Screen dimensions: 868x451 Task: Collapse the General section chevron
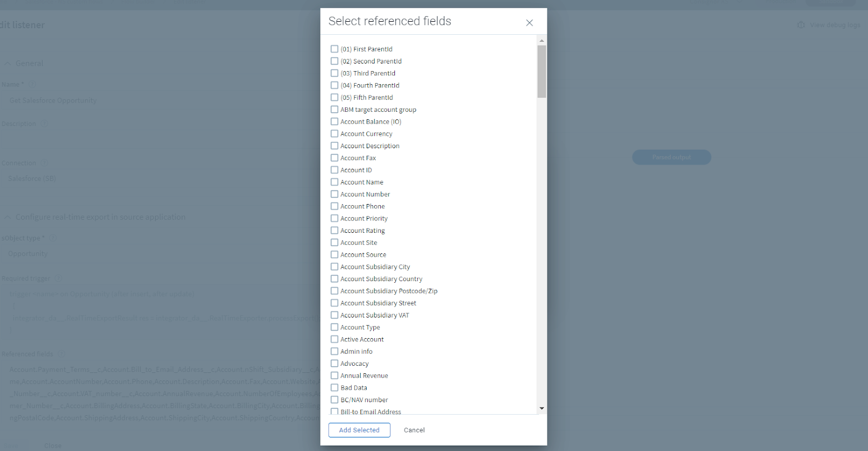tap(8, 63)
